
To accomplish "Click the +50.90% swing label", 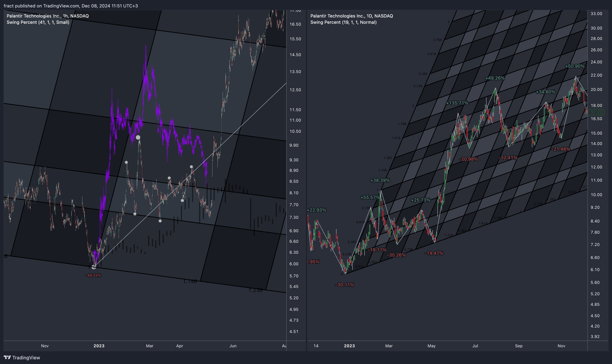I will (x=575, y=66).
